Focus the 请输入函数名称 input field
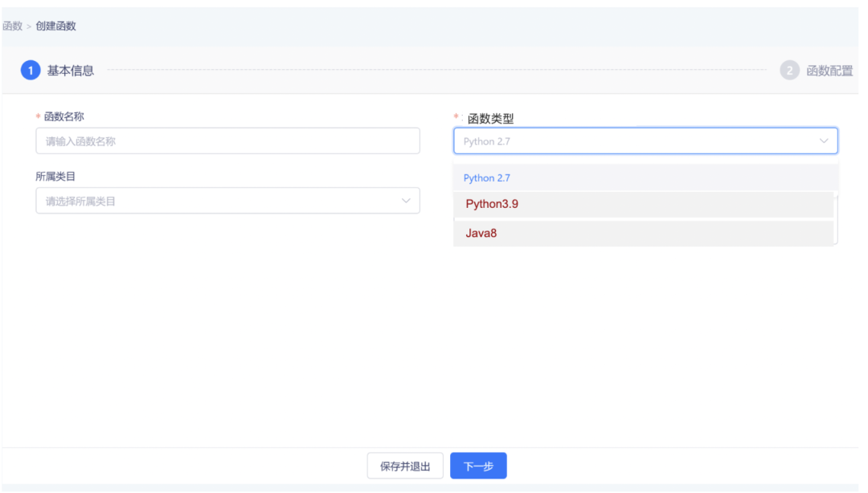Viewport: 868px width, 493px height. pos(227,141)
